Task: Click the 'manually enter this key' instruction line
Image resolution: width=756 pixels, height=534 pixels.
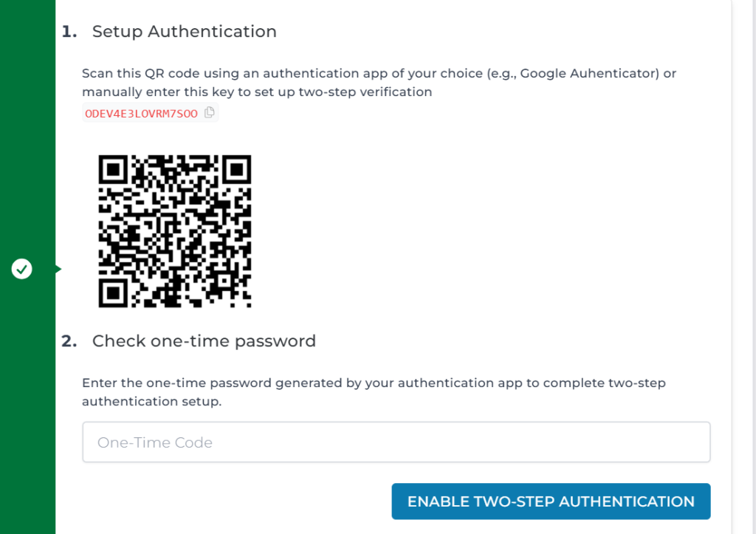Action: (x=257, y=92)
